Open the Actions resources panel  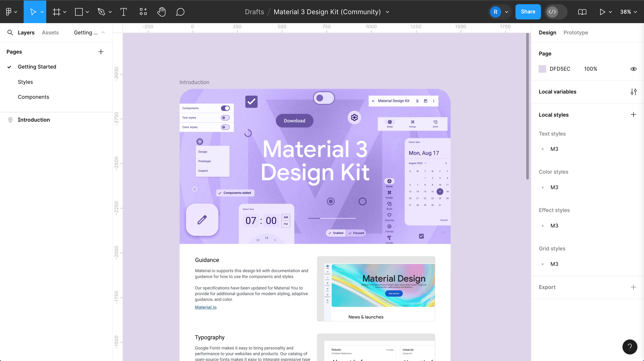tap(143, 12)
